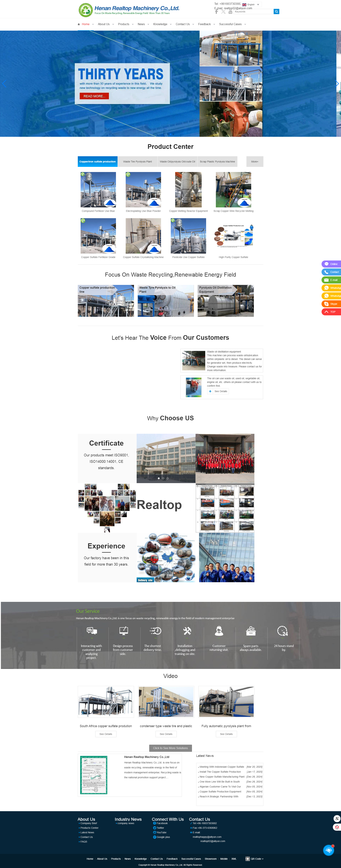Image resolution: width=341 pixels, height=868 pixels.
Task: Click the 24 hours stand by icon
Action: pyautogui.click(x=282, y=631)
